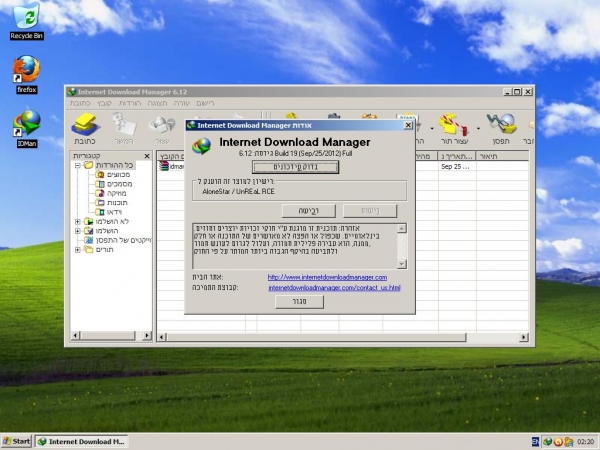Click the IDM logo in the About dialog

pos(203,144)
